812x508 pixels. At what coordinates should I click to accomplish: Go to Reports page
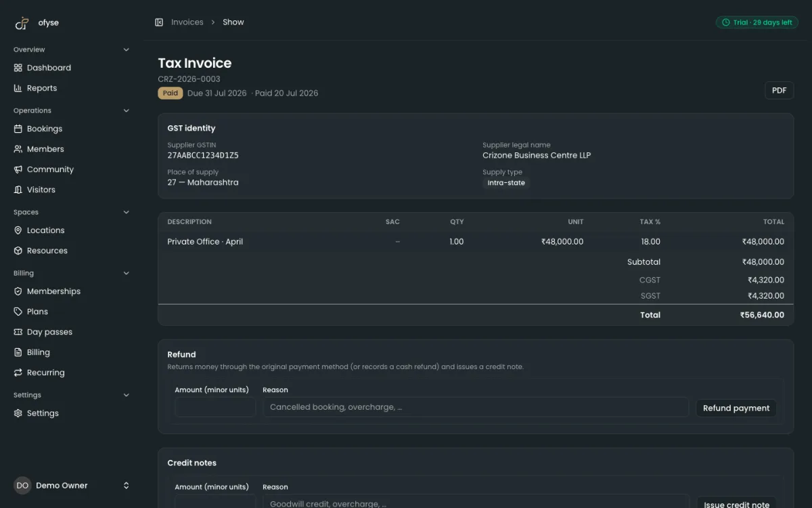tap(71, 88)
